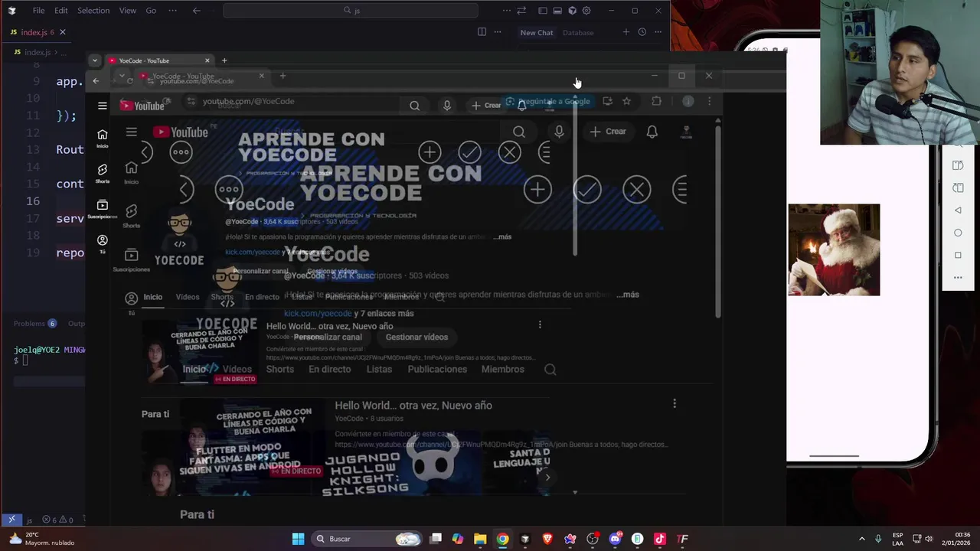Toggle the editor's bottom panel layout icon
980x551 pixels.
point(557,11)
